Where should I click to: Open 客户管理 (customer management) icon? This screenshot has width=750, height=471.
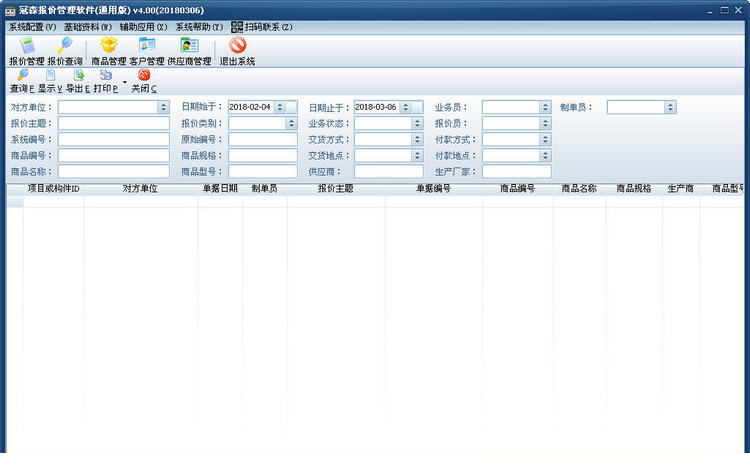tap(147, 51)
